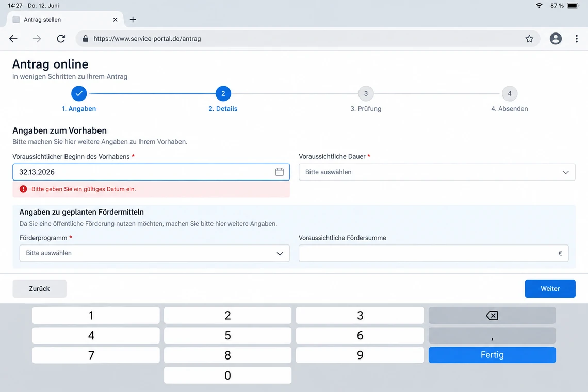588x392 pixels.
Task: Click the date field containing 32.13.2026
Action: click(151, 172)
